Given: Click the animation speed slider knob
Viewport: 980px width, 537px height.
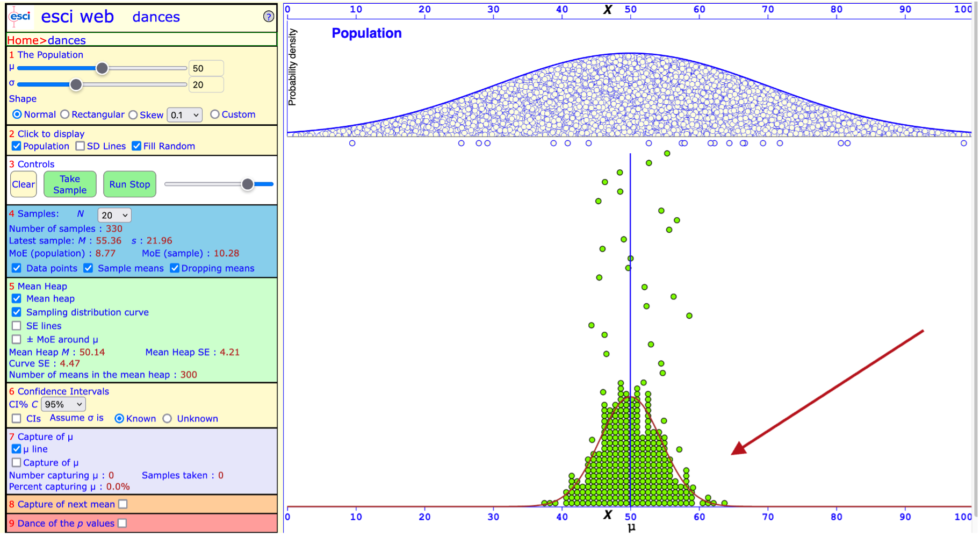Looking at the screenshot, I should [247, 184].
